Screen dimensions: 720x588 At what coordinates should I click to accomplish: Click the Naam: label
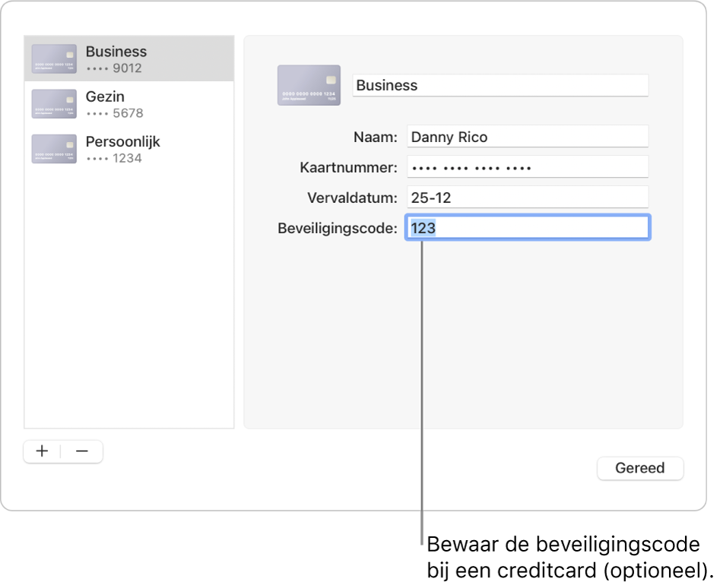coord(375,138)
